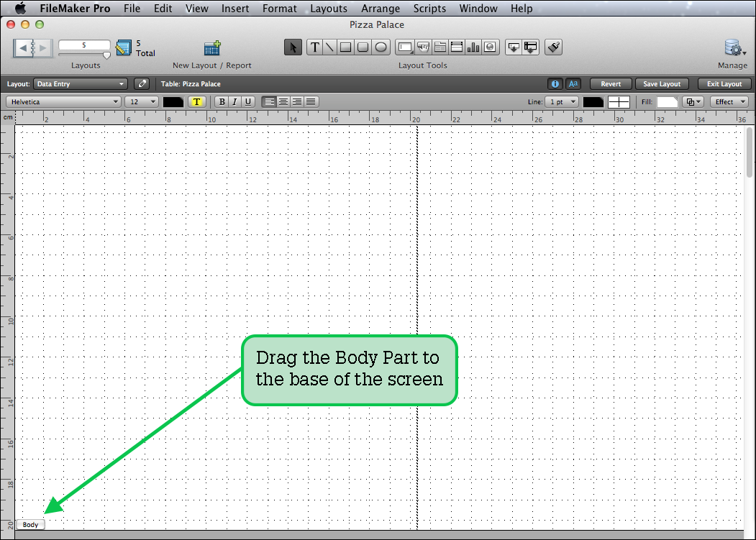Go to the next layout

click(43, 47)
